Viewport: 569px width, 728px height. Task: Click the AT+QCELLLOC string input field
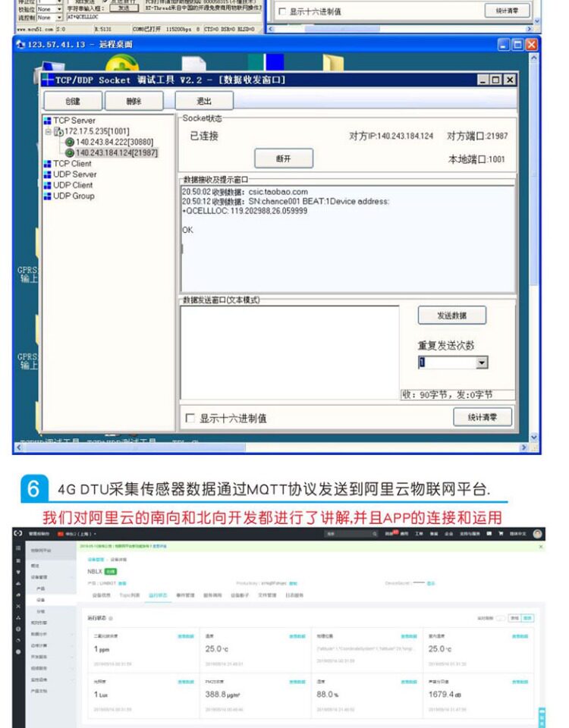(164, 17)
